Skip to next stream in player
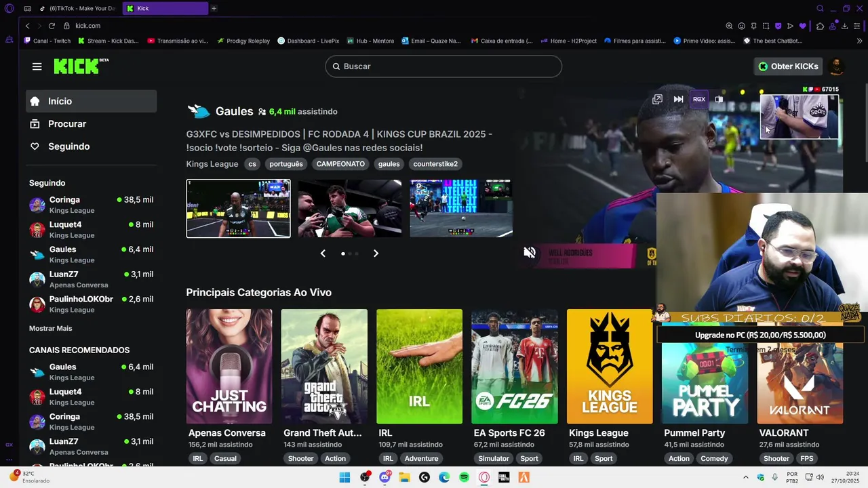The image size is (868, 488). pos(678,99)
